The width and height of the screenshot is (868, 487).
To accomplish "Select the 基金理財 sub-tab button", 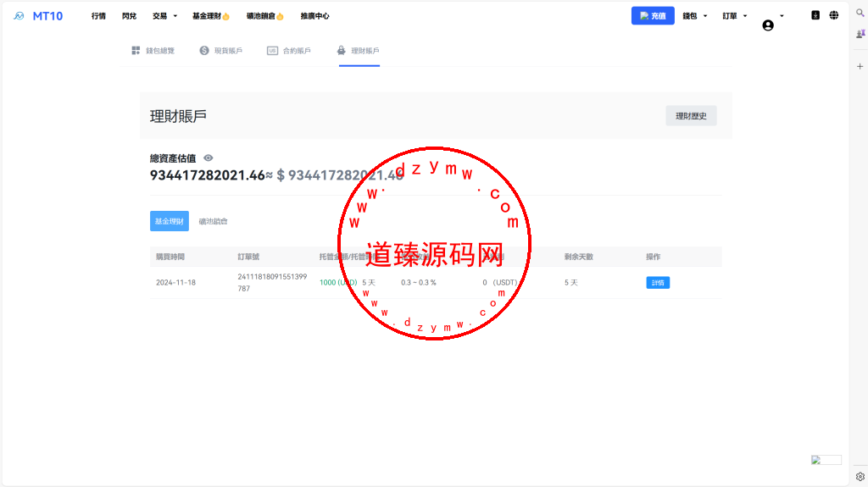I will tap(170, 221).
